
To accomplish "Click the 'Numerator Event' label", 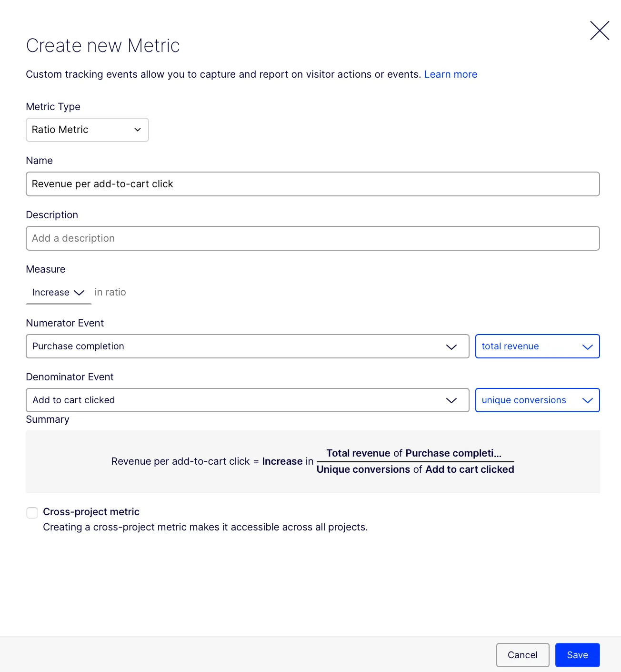I will (65, 323).
